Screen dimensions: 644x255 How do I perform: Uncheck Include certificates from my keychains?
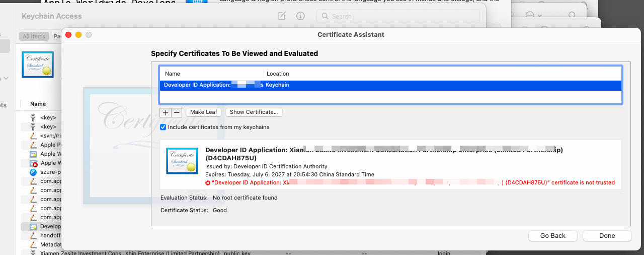tap(163, 127)
